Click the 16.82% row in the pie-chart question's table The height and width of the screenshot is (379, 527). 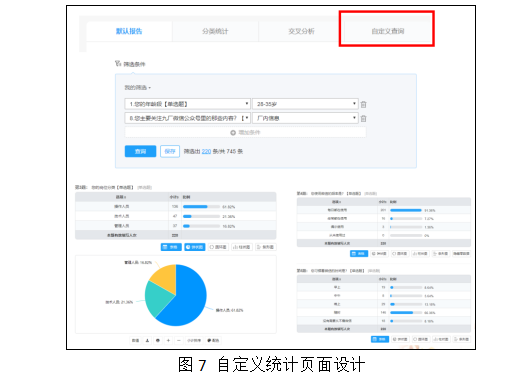[176, 226]
